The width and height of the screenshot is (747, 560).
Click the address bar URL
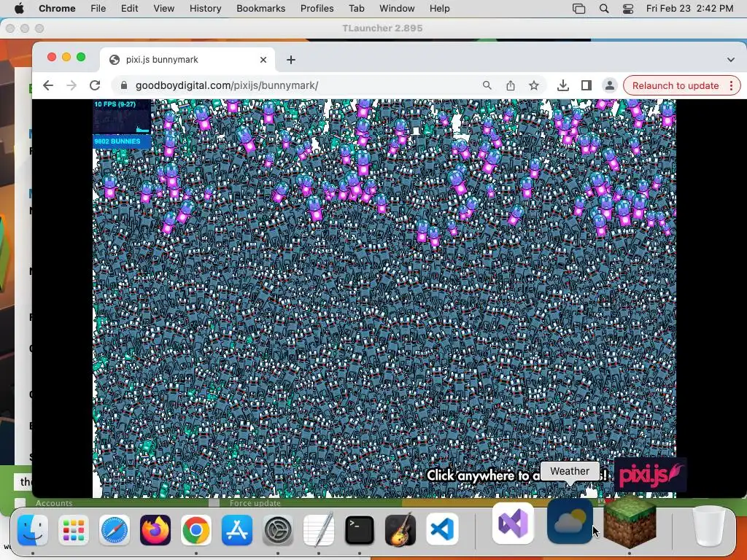(227, 86)
